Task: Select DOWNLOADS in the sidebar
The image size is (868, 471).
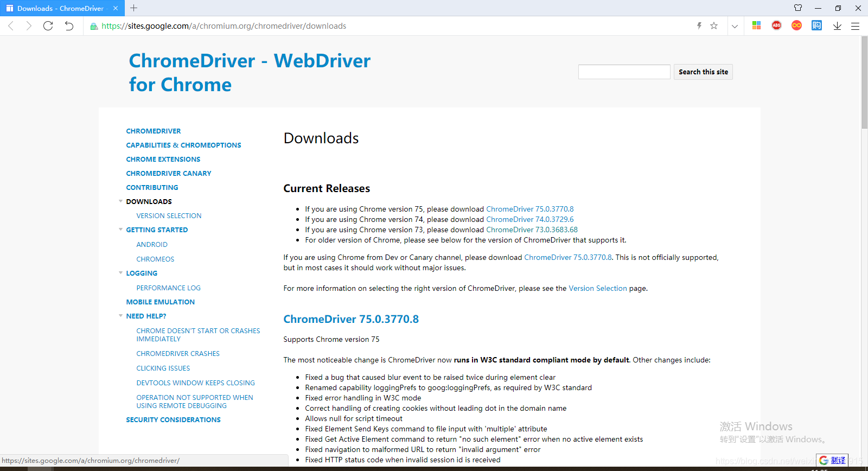Action: click(149, 202)
